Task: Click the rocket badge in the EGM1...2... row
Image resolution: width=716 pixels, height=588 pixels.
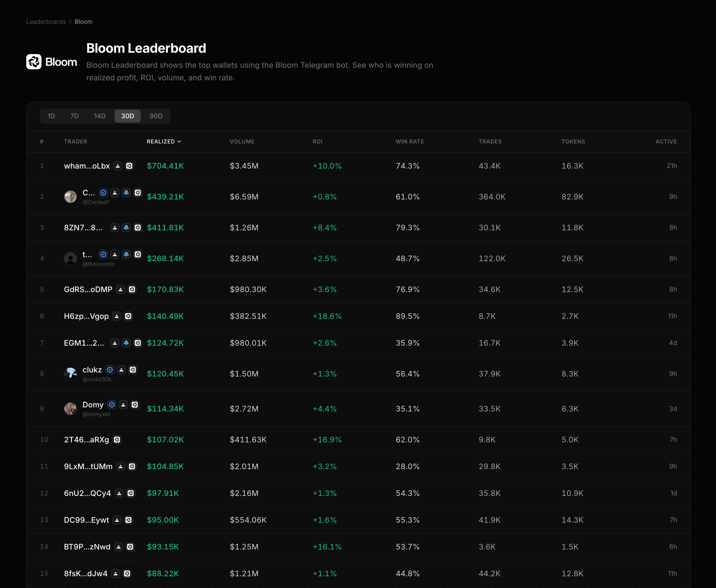Action: point(126,343)
